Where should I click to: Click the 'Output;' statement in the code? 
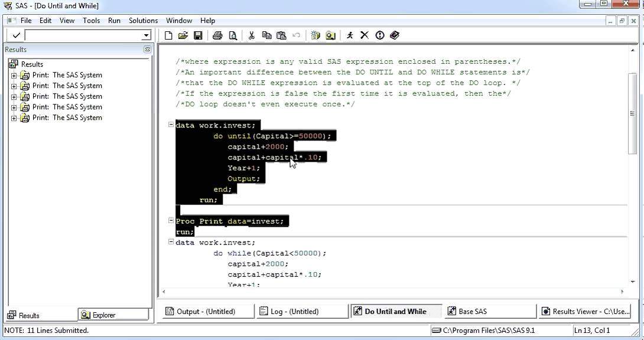tap(243, 178)
